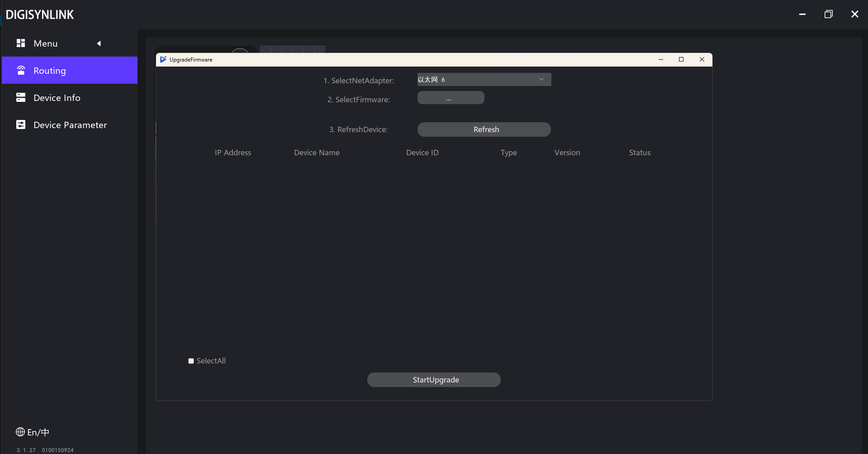Restore down the DIGISYNLINK main window
The image size is (868, 454).
(829, 14)
